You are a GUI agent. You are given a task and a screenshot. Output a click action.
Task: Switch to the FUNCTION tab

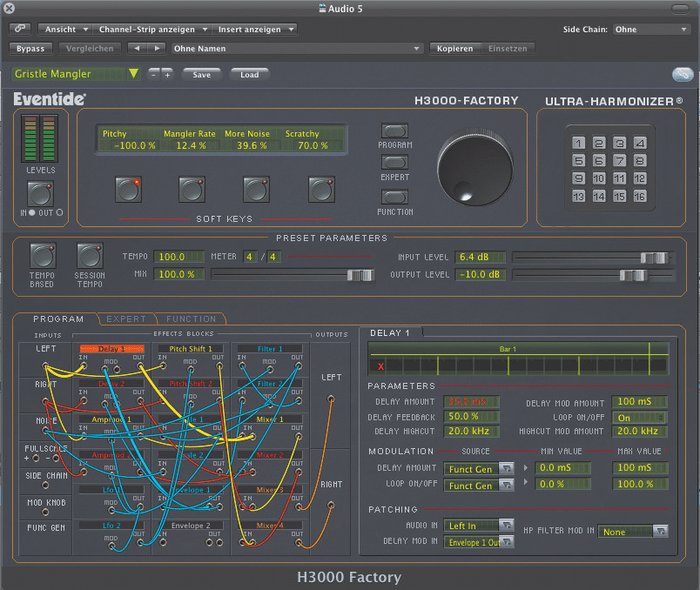(x=191, y=318)
